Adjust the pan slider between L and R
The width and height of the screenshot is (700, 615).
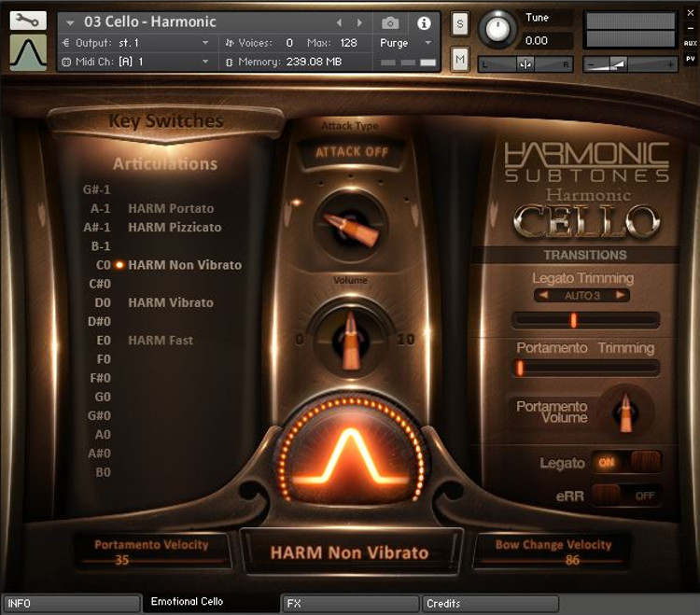coord(525,64)
